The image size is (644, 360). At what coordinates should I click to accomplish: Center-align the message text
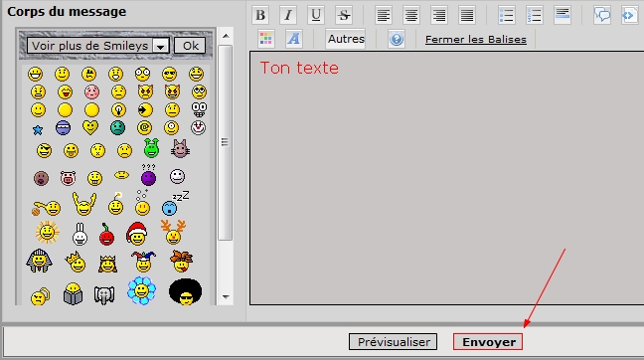pos(411,15)
